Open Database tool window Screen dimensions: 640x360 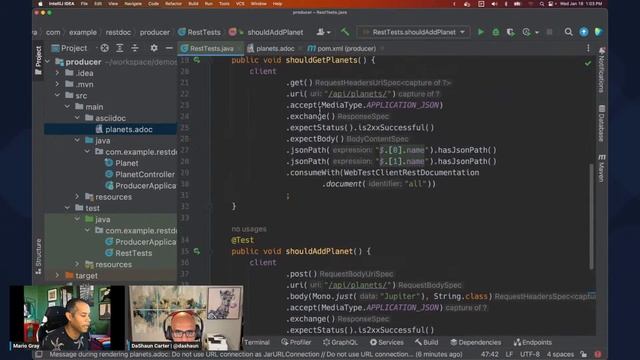click(602, 123)
